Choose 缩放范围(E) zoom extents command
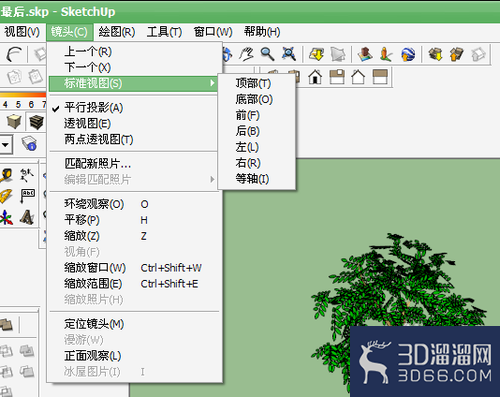Image resolution: width=500 pixels, height=397 pixels. pyautogui.click(x=133, y=284)
